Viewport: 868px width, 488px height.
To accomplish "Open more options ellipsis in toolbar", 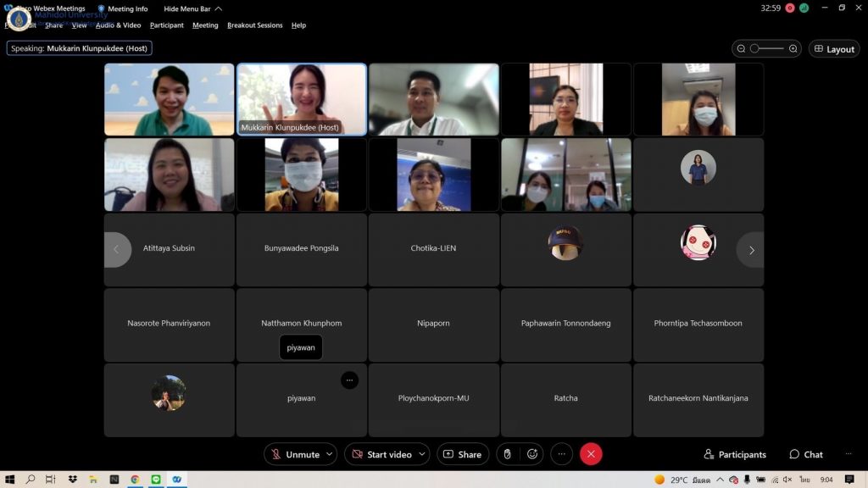I will point(561,454).
